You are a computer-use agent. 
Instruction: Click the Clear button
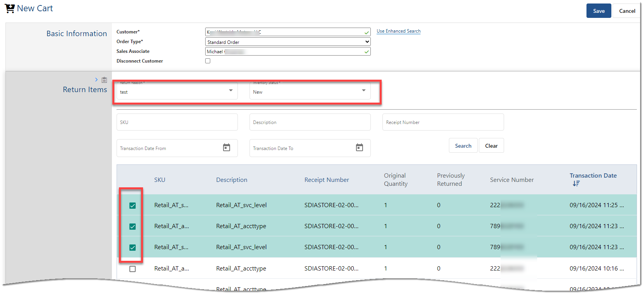[491, 146]
